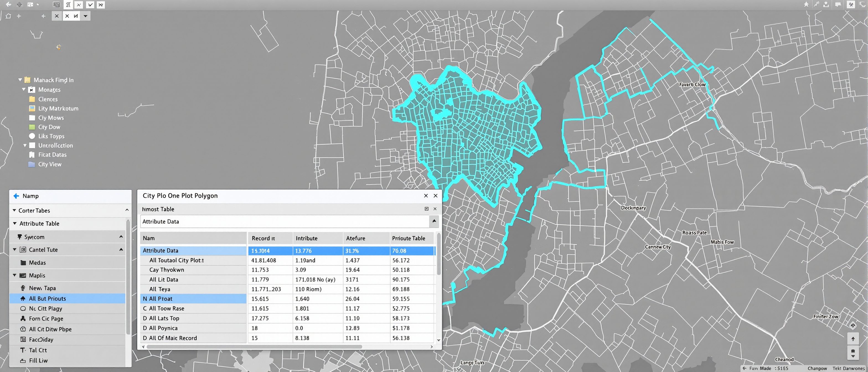Select the Medas folder item
Image resolution: width=868 pixels, height=372 pixels.
click(67, 262)
